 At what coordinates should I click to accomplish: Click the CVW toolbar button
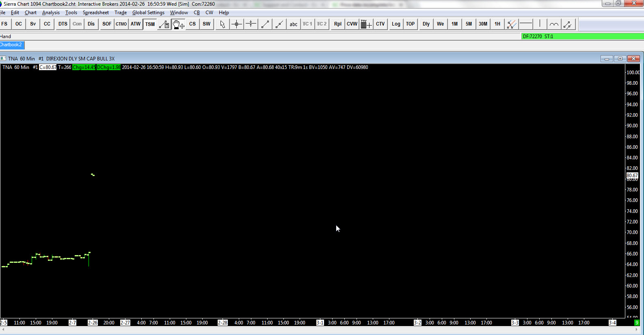tap(352, 24)
